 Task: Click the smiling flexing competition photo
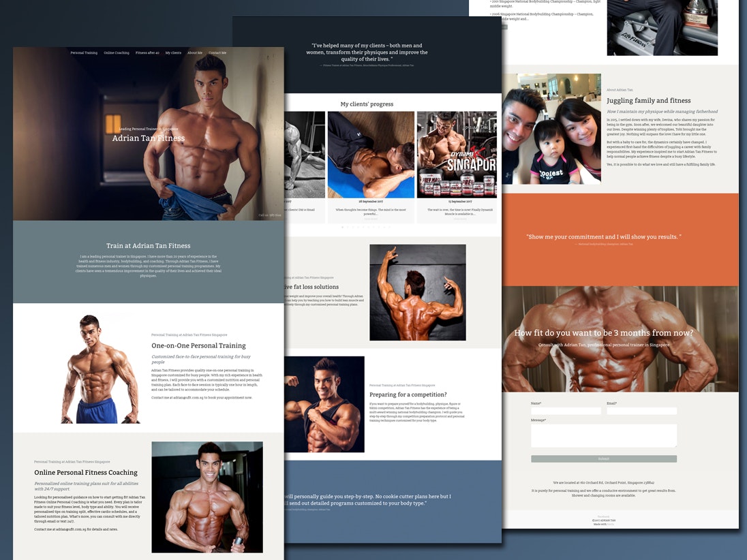click(x=324, y=404)
